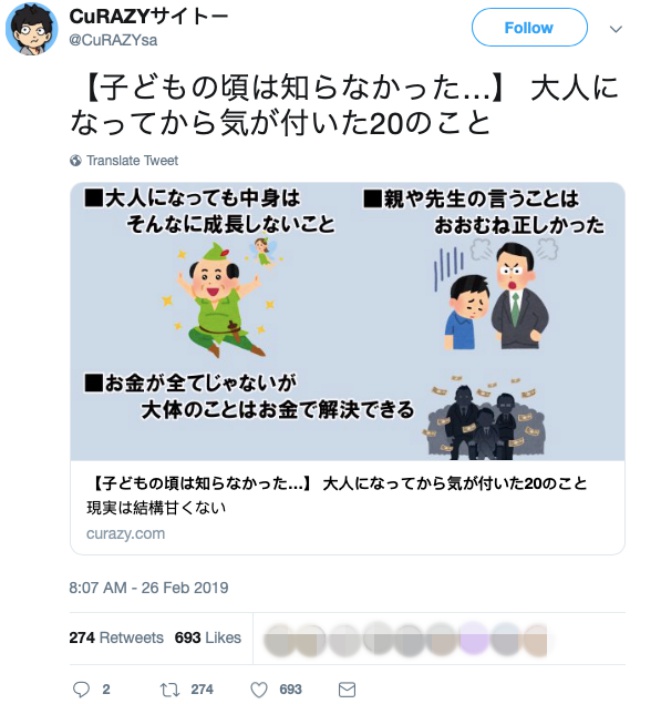This screenshot has height=704, width=661.
Task: Open the 8:07 AM - 26 Feb 2019 timestamp
Action: [149, 588]
